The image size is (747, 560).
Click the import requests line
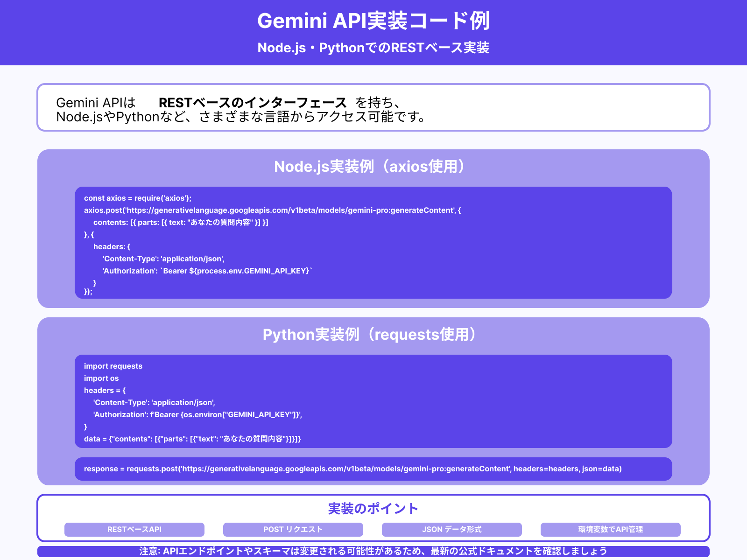click(x=113, y=366)
